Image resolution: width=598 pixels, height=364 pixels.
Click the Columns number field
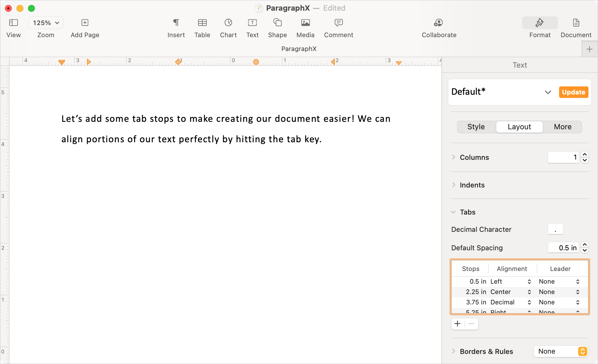pyautogui.click(x=563, y=157)
